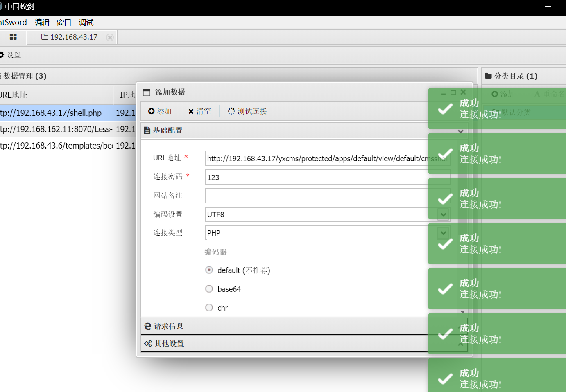Open the 调试 menu

click(x=86, y=23)
